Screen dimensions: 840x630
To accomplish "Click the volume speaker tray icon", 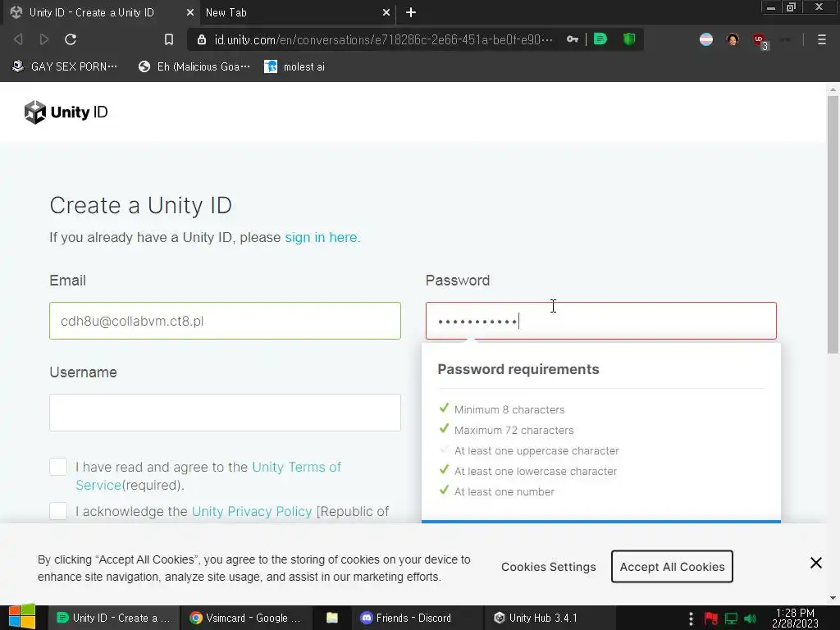I will pyautogui.click(x=750, y=619).
